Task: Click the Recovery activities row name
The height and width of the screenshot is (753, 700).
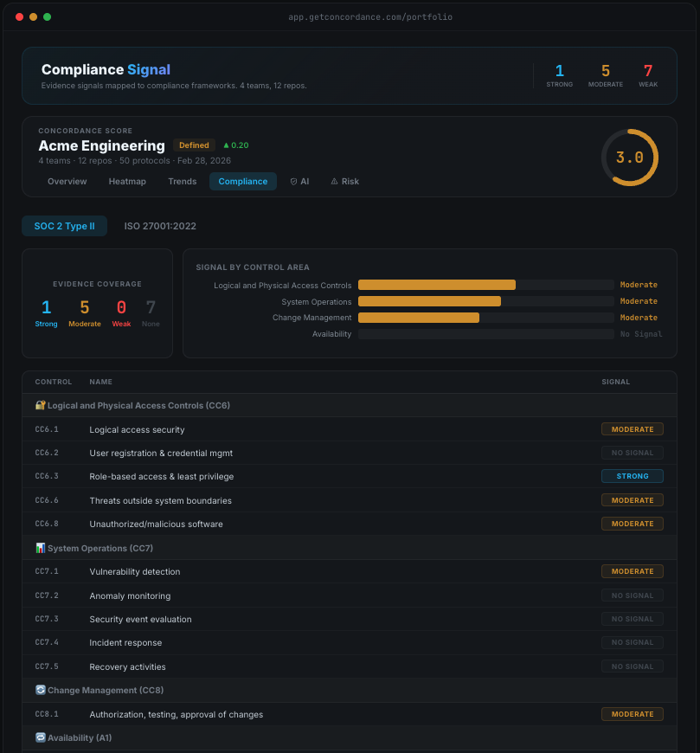Action: (x=127, y=666)
